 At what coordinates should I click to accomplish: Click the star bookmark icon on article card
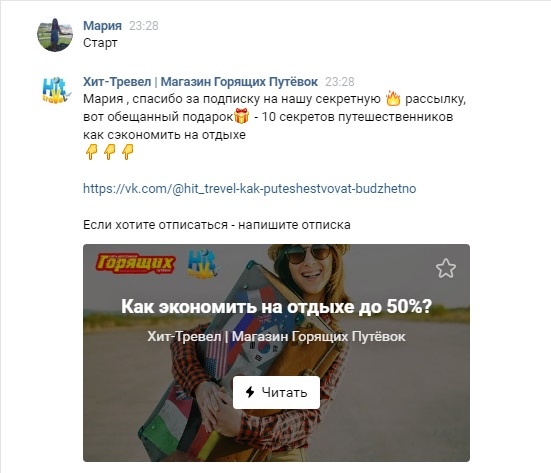(x=446, y=268)
